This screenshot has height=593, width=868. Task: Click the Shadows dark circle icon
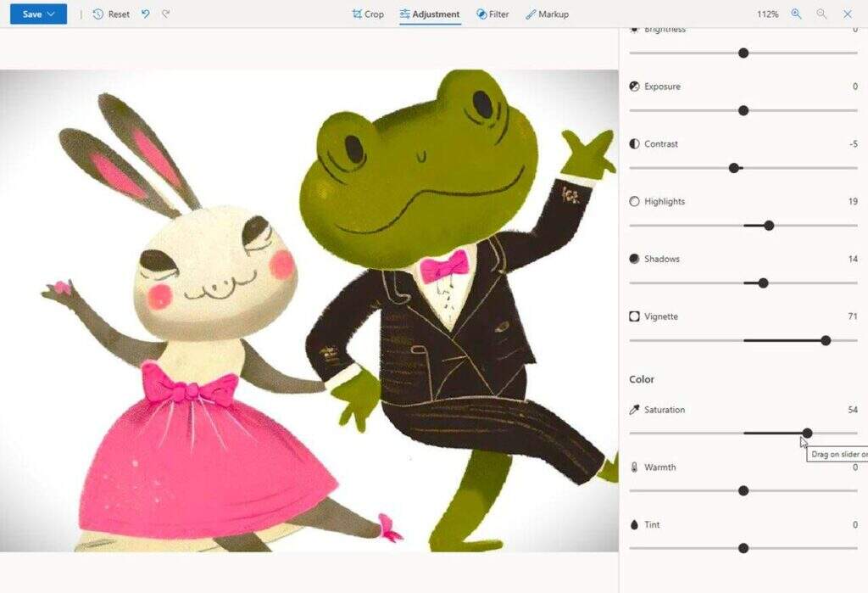click(x=634, y=259)
